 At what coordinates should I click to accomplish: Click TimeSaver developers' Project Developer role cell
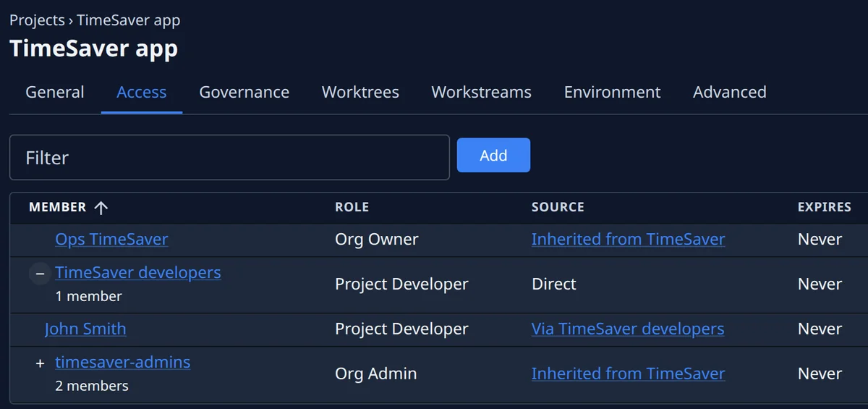click(401, 284)
